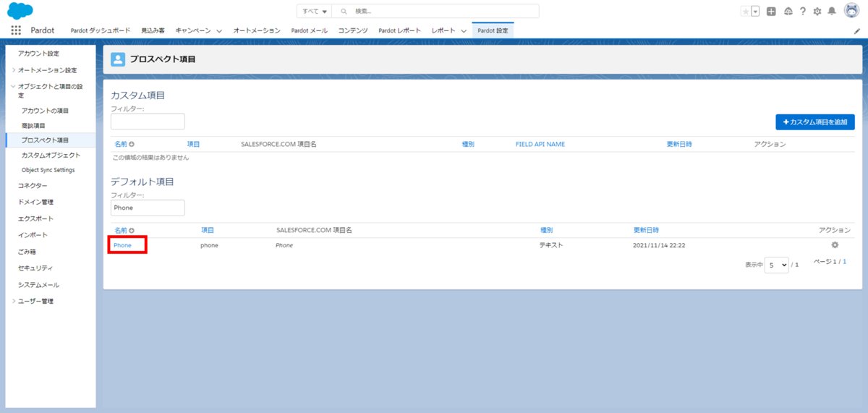This screenshot has width=868, height=413.
Task: Click the user avatar profile icon
Action: 851,11
